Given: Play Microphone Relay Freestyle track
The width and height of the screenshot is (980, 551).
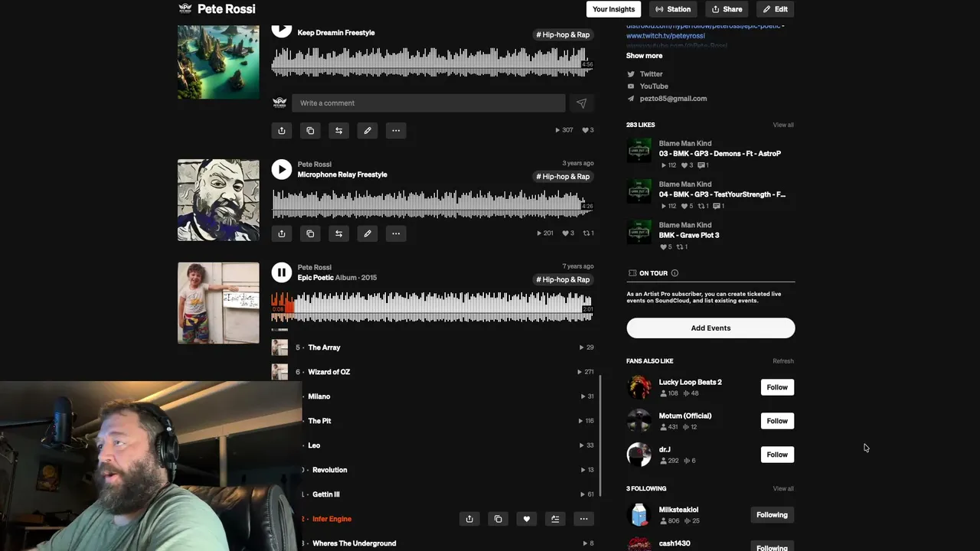Looking at the screenshot, I should [x=282, y=169].
